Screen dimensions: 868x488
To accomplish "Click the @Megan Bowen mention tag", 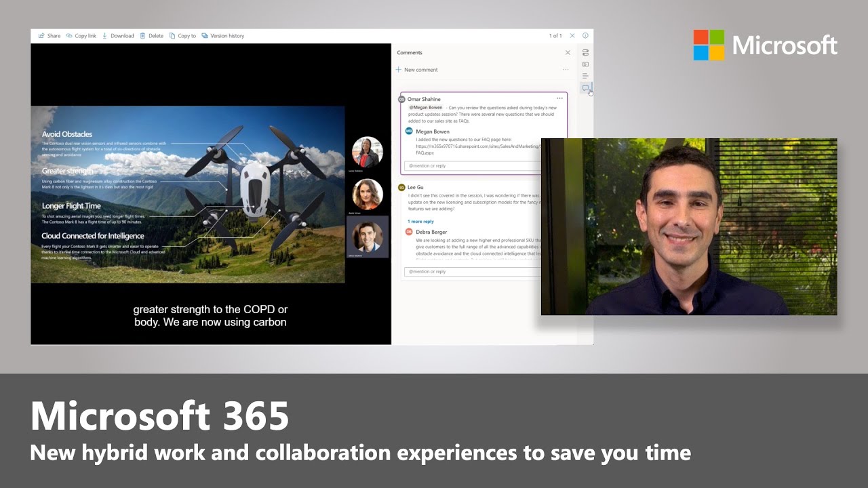I will (426, 107).
